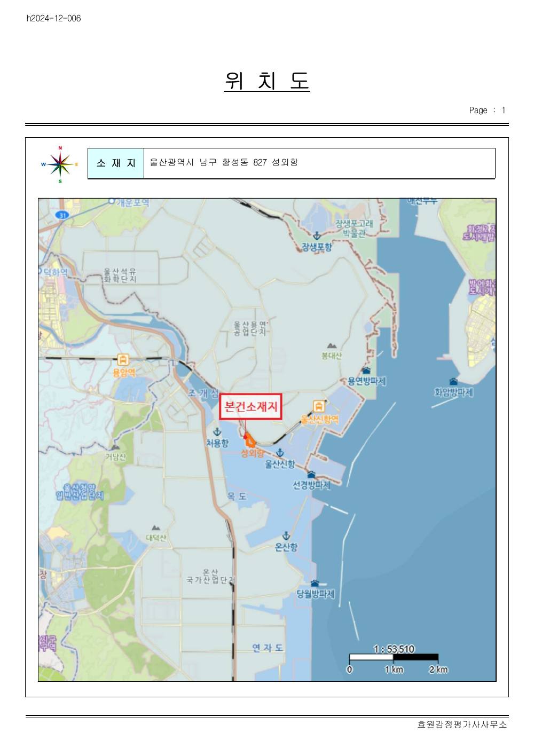Viewport: 534px width, 756px height.
Task: Click the 조개섬 map label
Action: point(203,394)
